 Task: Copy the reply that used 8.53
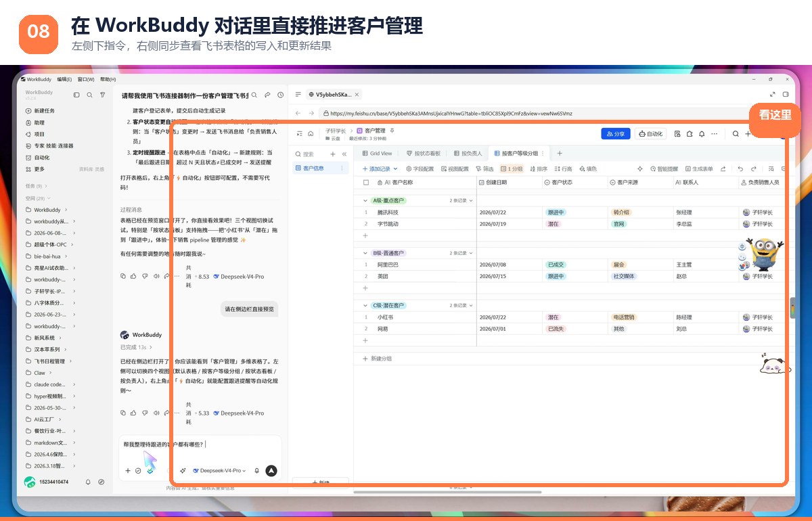pyautogui.click(x=122, y=276)
